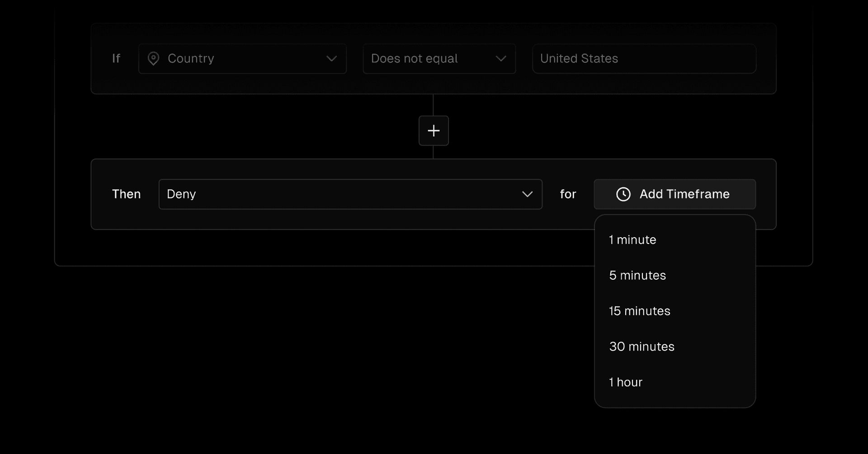
Task: Pick 1 hour as the timeframe
Action: click(x=626, y=383)
